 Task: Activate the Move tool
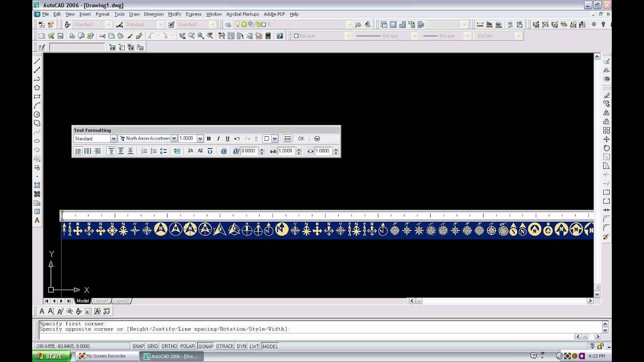point(607,139)
